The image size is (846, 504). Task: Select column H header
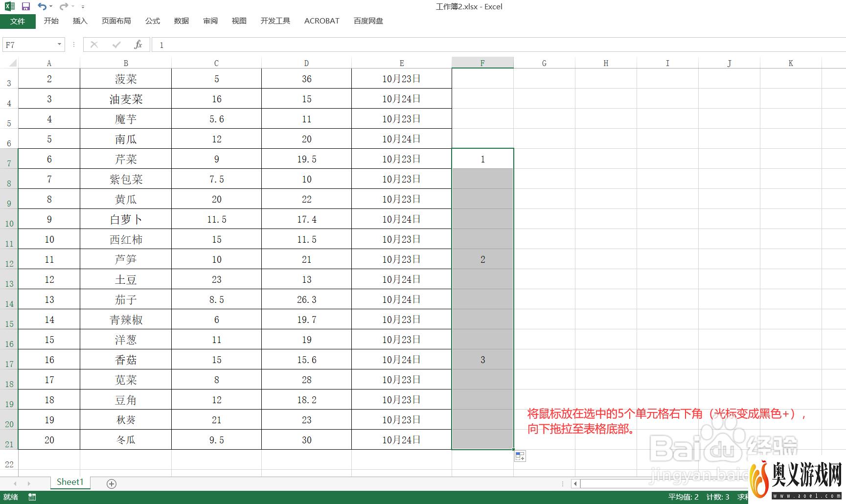point(606,63)
